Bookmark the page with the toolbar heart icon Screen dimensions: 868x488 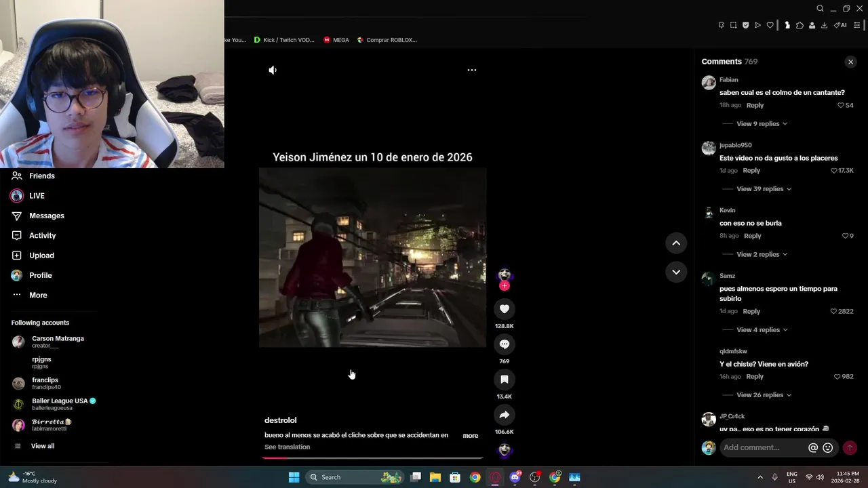coord(770,25)
